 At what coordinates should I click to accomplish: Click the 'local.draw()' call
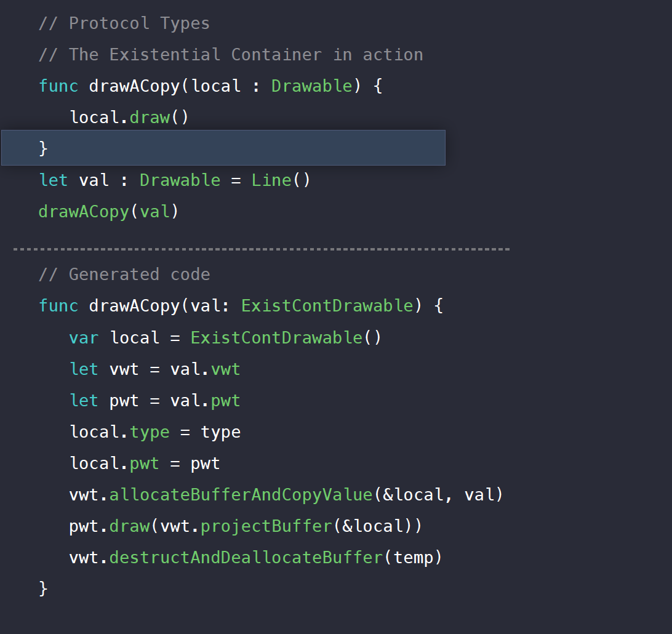click(x=129, y=117)
